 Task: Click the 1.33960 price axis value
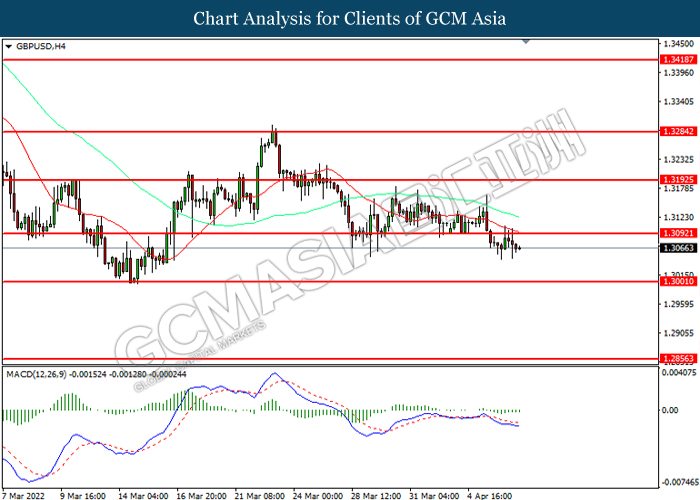[679, 72]
